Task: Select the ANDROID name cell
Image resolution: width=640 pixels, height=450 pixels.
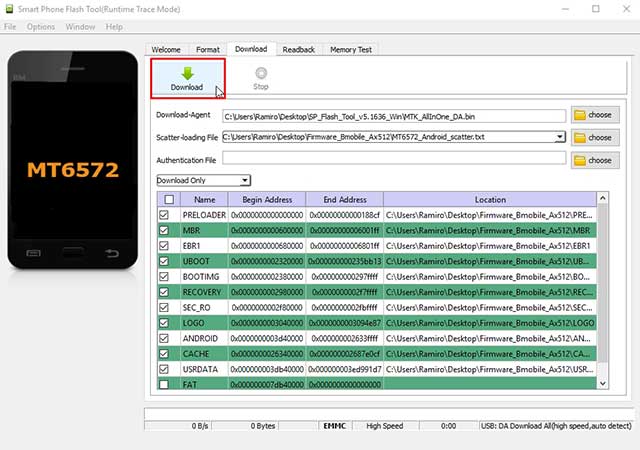Action: (204, 339)
